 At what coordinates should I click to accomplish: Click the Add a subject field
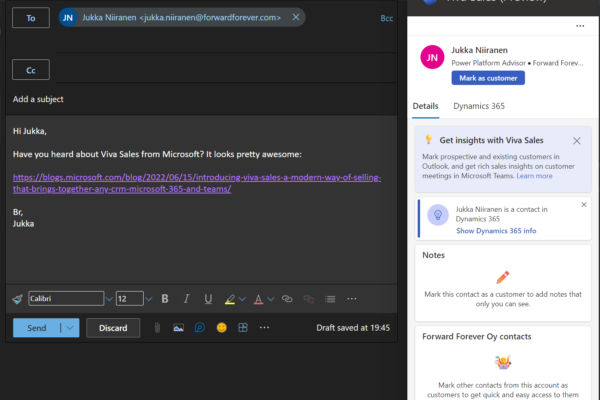[200, 100]
